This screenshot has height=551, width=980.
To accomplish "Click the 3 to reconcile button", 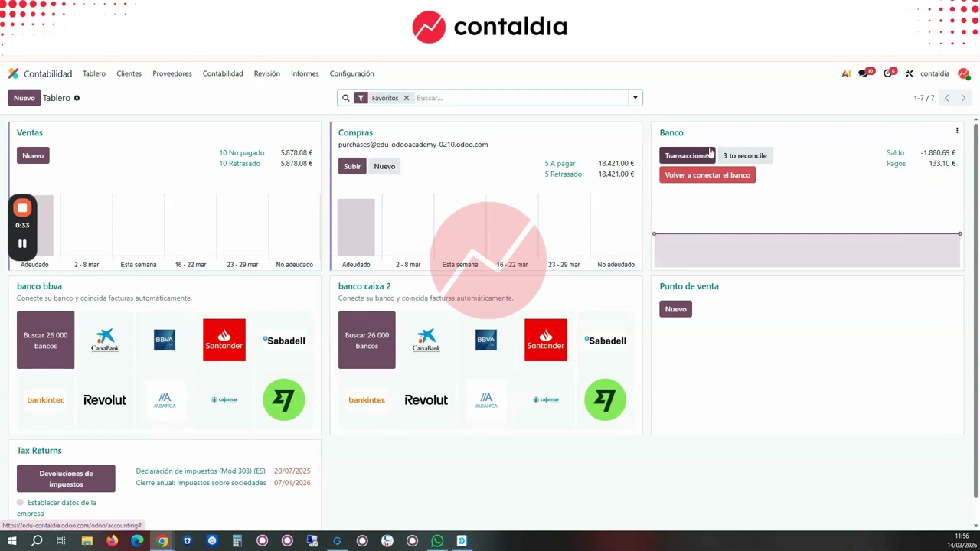I will (745, 155).
